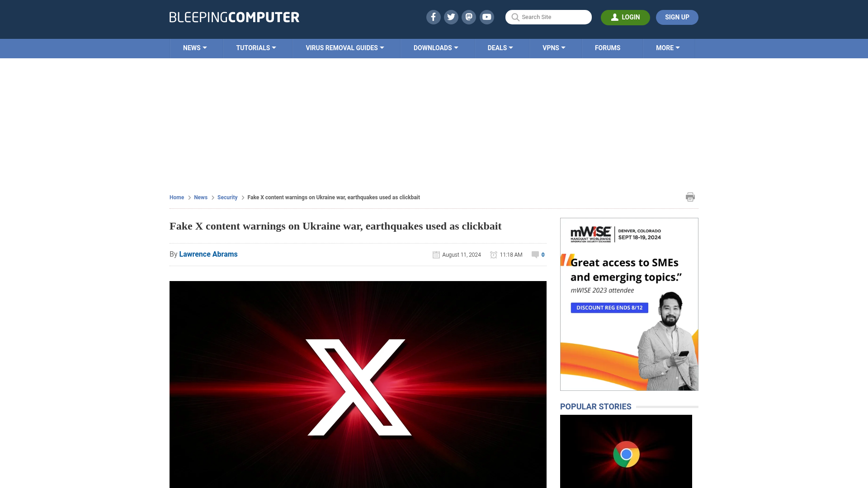Click the BleepingComputer home logo

234,17
